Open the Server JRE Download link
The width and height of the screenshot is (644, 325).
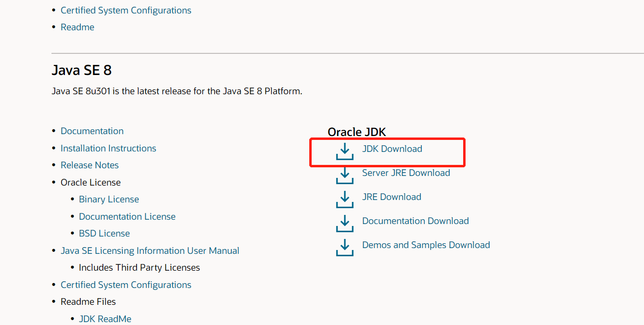[x=406, y=173]
